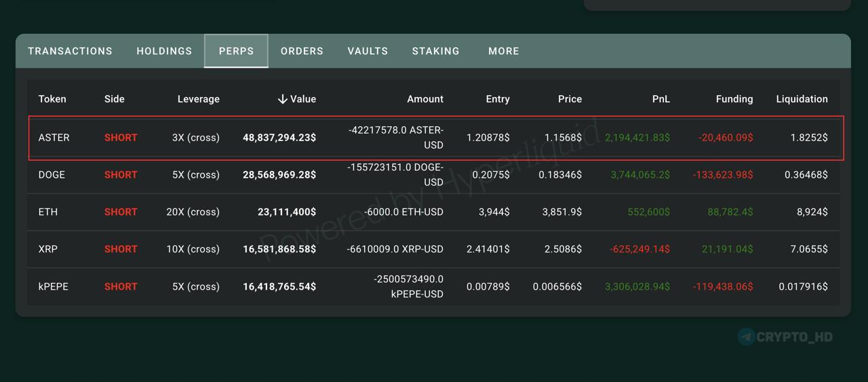Open the DOGE token entry

pyautogui.click(x=52, y=175)
